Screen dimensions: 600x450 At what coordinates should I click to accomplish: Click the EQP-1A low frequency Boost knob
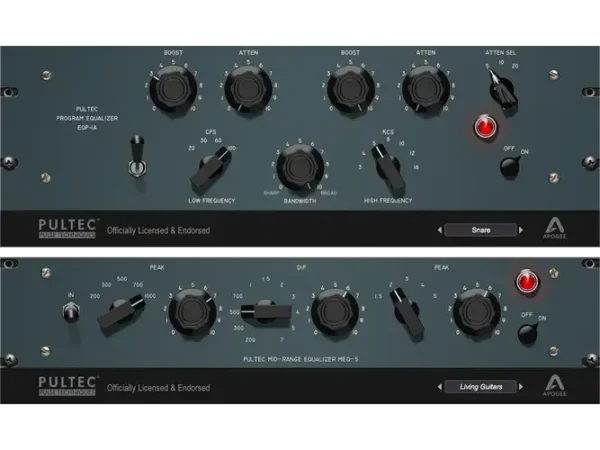click(173, 88)
